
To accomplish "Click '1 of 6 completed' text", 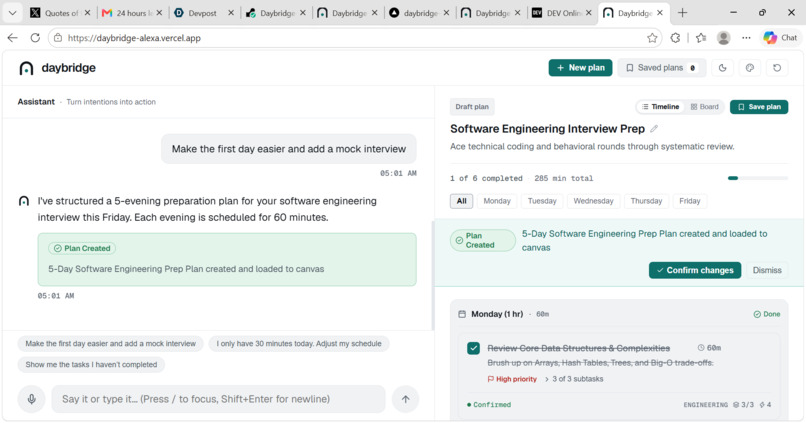I will (486, 178).
